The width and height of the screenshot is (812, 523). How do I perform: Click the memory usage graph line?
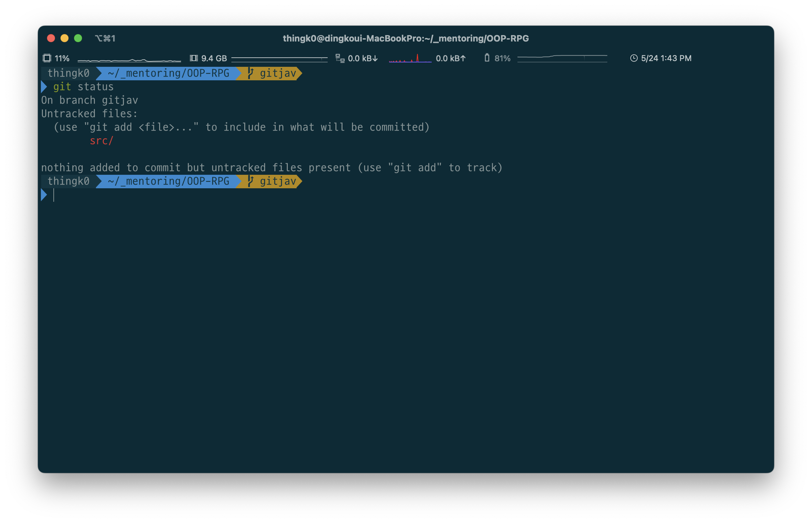click(x=279, y=58)
